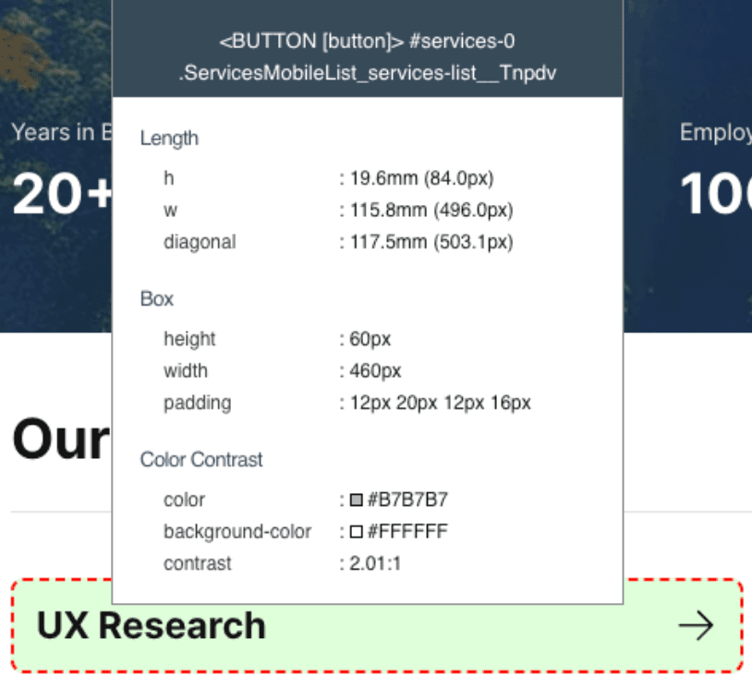Click the 'Employ' label at right edge

point(716,133)
